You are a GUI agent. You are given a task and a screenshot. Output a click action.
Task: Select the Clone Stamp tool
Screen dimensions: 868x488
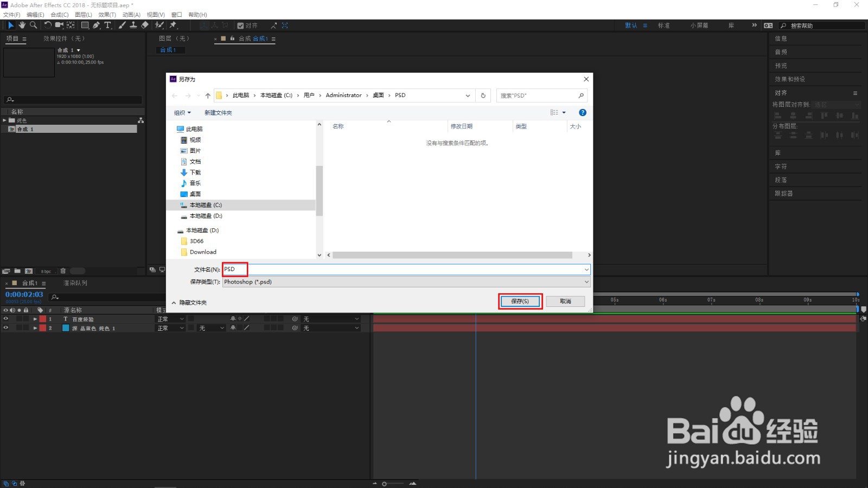(133, 25)
